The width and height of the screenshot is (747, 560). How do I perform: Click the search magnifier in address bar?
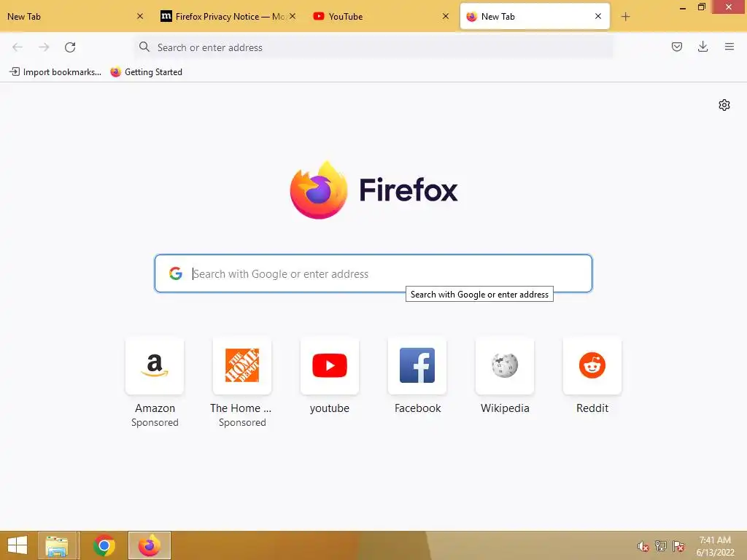point(144,47)
